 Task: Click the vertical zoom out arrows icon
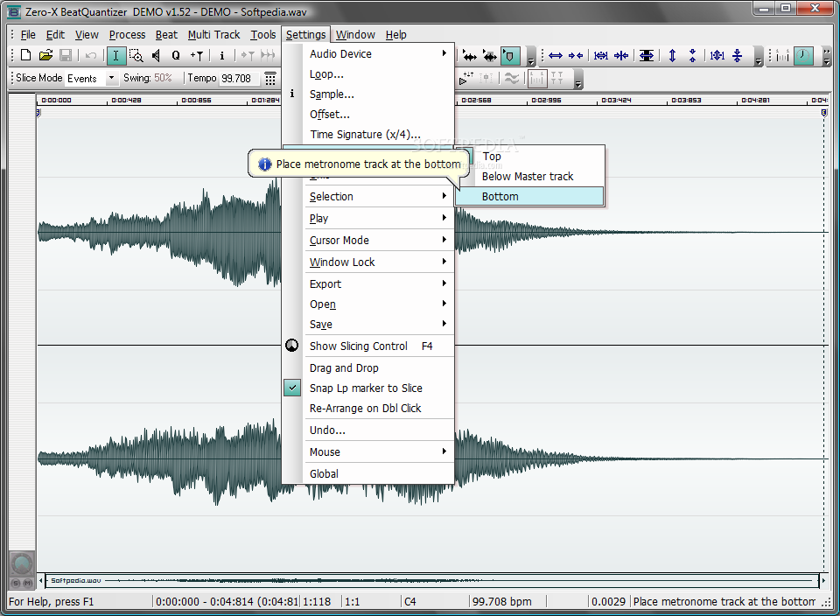pyautogui.click(x=692, y=55)
